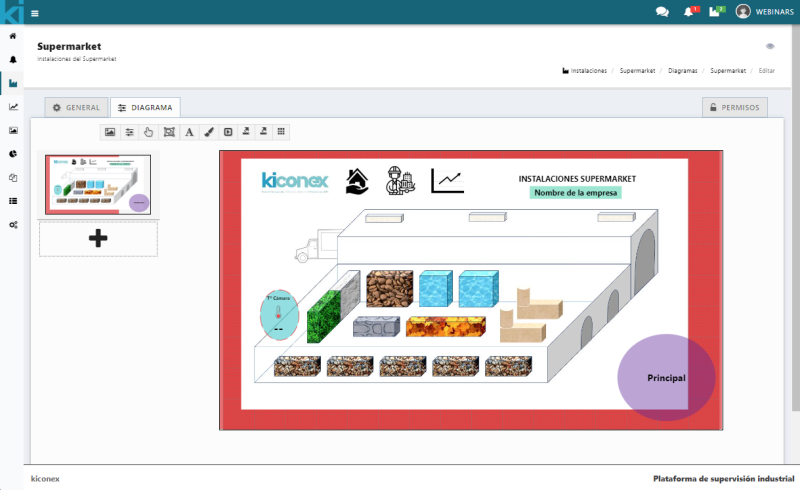Click the PERMISOS button

point(735,107)
